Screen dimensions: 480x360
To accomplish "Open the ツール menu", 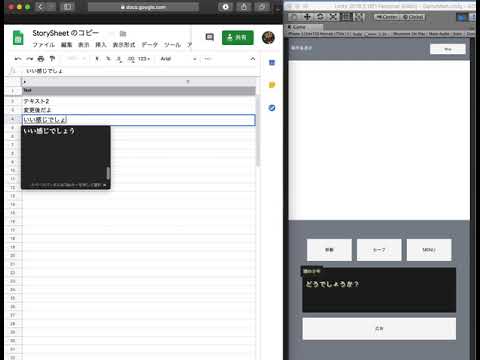I will coord(172,45).
